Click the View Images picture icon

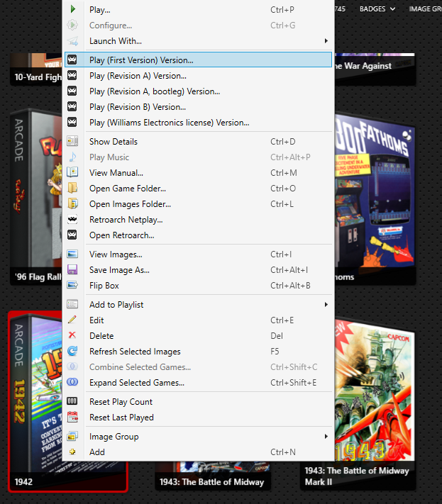point(72,254)
